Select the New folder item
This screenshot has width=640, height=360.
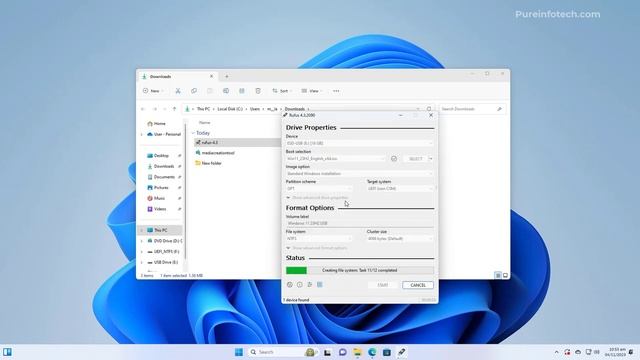pos(211,163)
